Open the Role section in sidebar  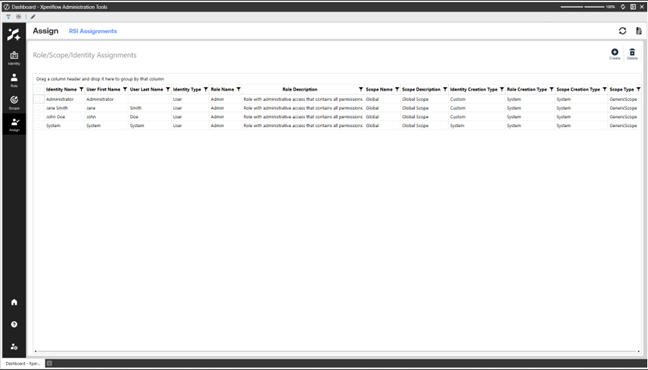[x=14, y=80]
